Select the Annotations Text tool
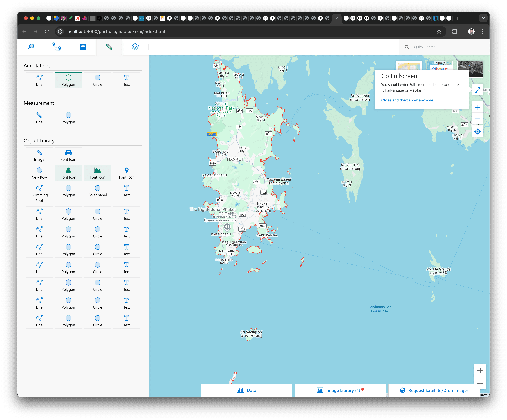Image resolution: width=507 pixels, height=420 pixels. [x=127, y=80]
